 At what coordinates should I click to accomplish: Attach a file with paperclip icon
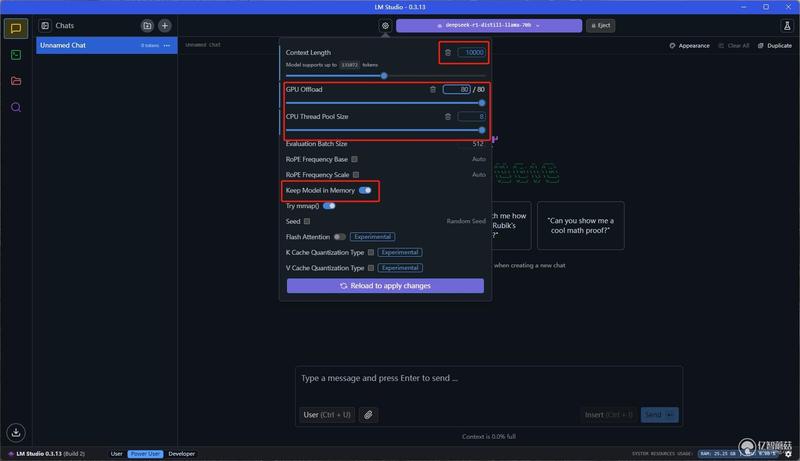click(x=368, y=415)
